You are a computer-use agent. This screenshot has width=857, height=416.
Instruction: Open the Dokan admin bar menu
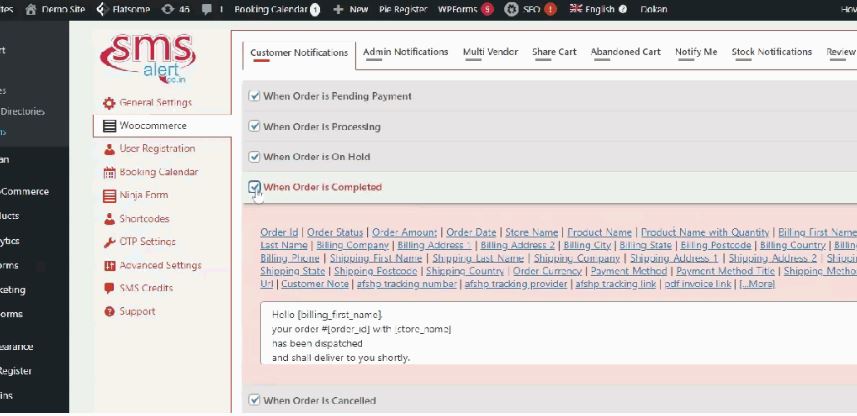[x=654, y=9]
